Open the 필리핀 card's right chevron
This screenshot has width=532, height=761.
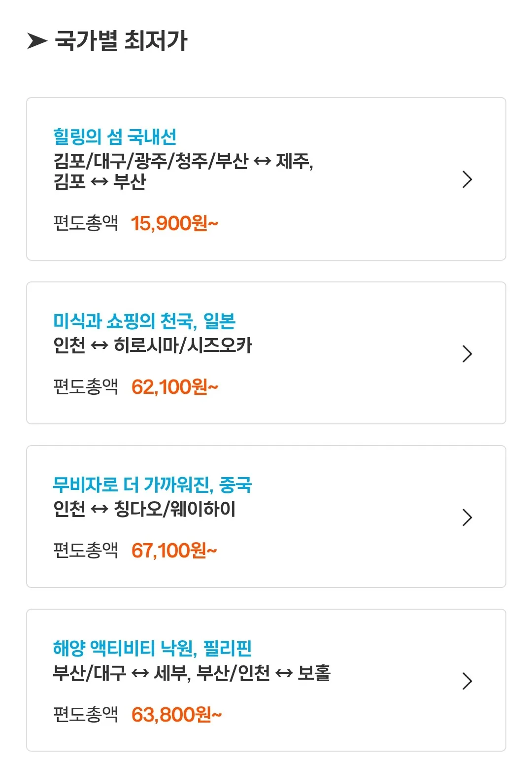coord(467,681)
